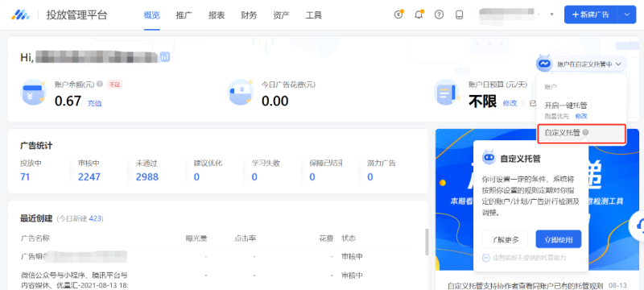Click the robot icon in 自定义托管 popup
The height and width of the screenshot is (290, 644).
489,158
